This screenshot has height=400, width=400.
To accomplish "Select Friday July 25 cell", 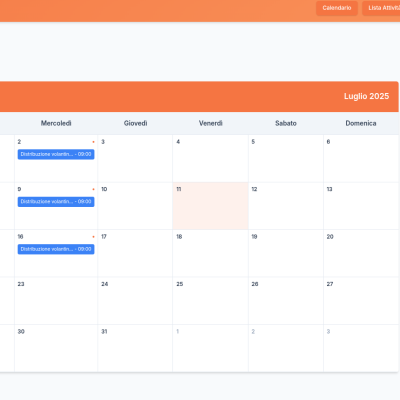I will coord(210,301).
